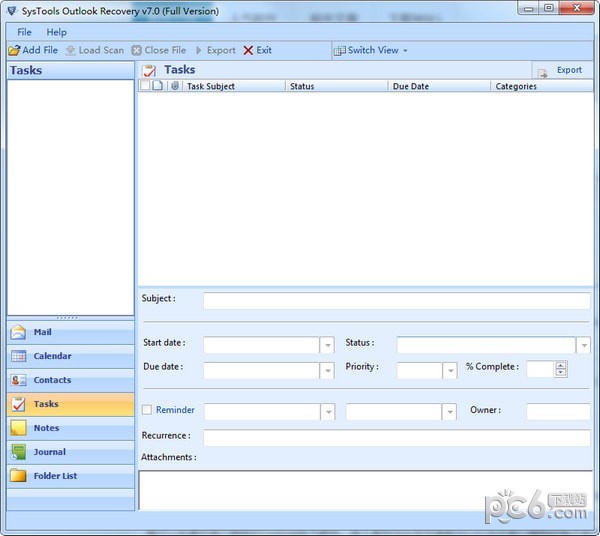The height and width of the screenshot is (536, 600).
Task: Click the Export arrow icon in toolbar
Action: (199, 51)
